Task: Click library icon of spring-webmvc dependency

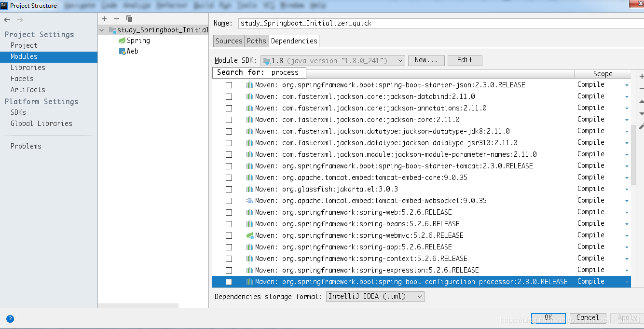Action: (x=249, y=235)
